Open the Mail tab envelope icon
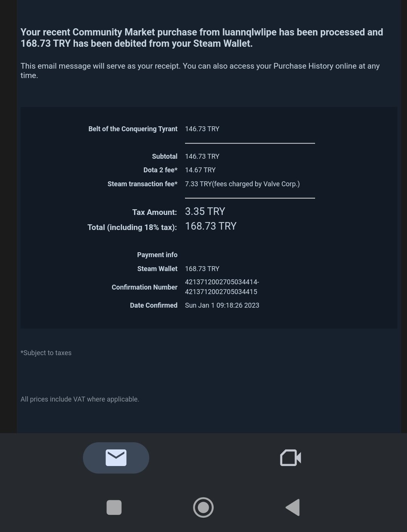This screenshot has height=532, width=407. point(116,458)
